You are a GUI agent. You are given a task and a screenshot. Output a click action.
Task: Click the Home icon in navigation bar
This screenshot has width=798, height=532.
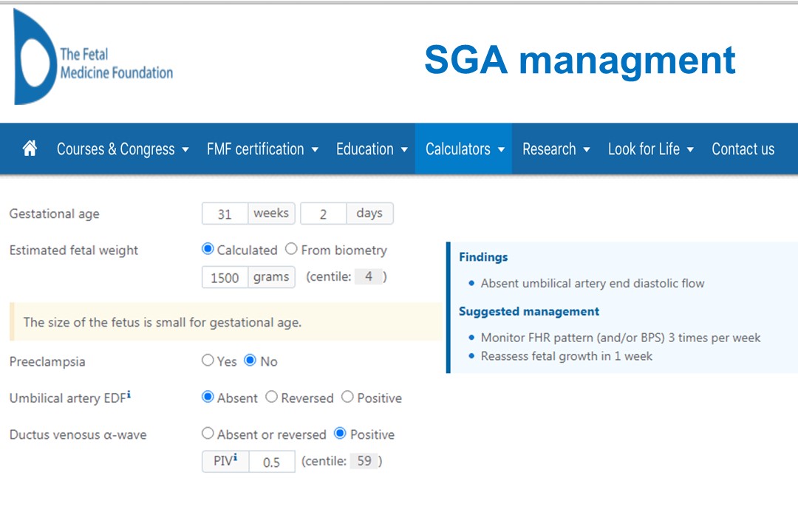click(30, 149)
